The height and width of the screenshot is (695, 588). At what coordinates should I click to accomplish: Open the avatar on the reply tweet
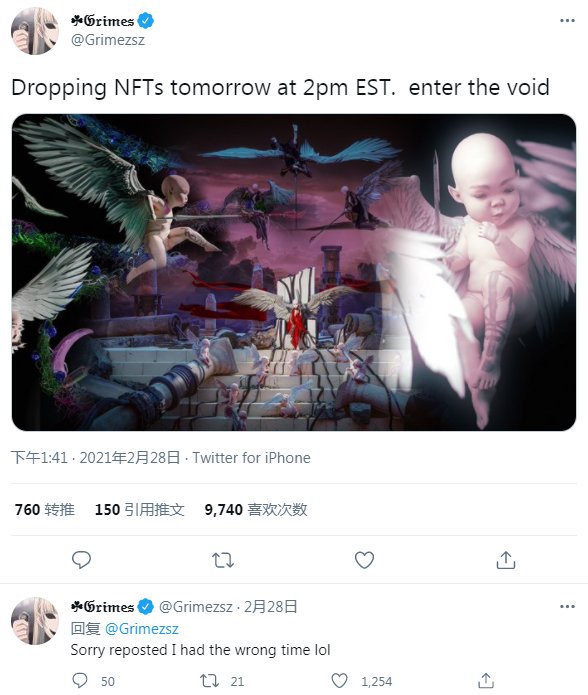click(35, 621)
